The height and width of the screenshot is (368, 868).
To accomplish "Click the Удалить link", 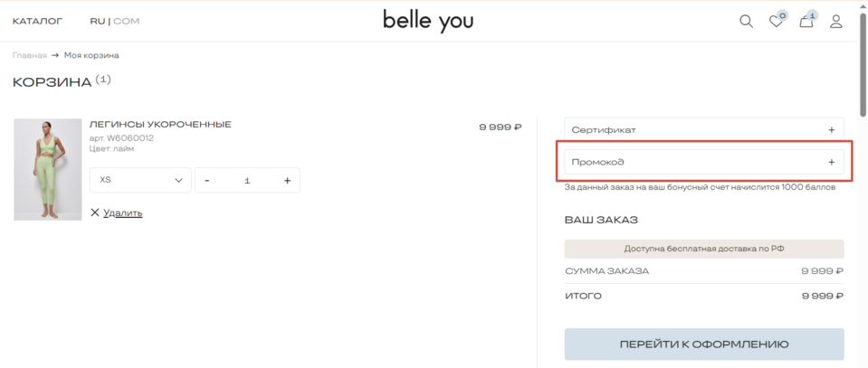I will tap(123, 213).
